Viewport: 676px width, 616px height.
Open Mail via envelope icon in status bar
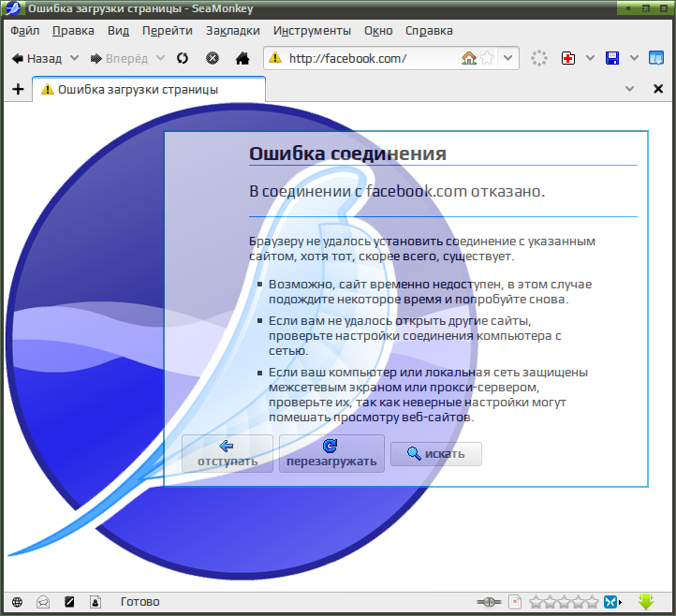tap(43, 602)
